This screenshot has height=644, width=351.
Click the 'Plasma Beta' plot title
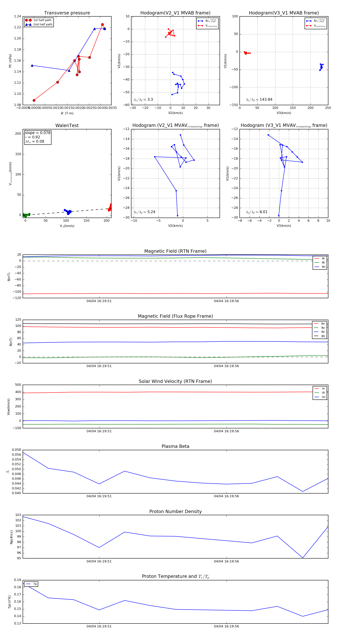(175, 447)
